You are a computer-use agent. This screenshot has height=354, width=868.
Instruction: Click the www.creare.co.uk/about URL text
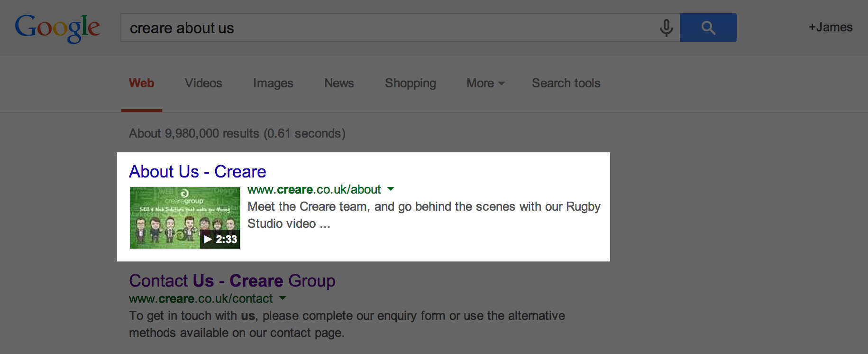click(x=314, y=189)
